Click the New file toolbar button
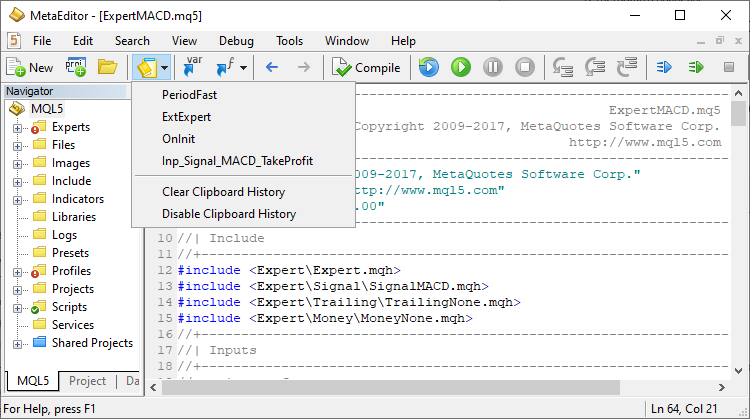The width and height of the screenshot is (750, 419). point(30,67)
